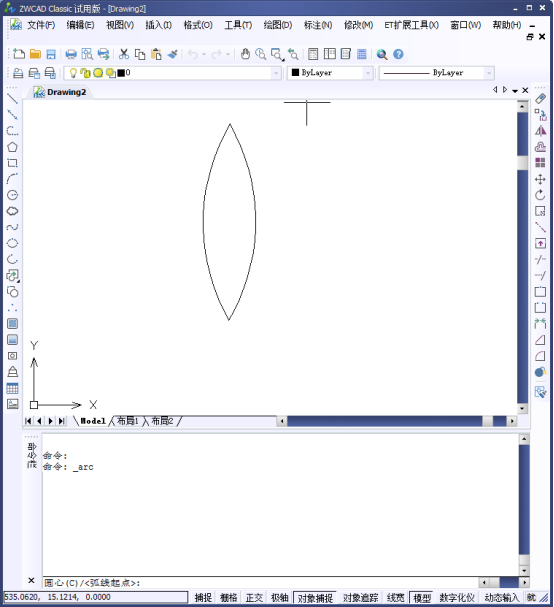Image resolution: width=554 pixels, height=607 pixels.
Task: Select the Rotate tool
Action: click(x=540, y=195)
